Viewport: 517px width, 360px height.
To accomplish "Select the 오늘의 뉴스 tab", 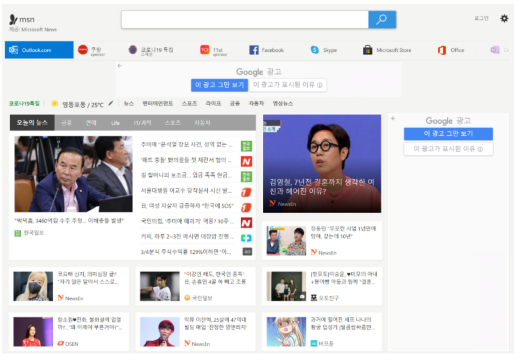I will (32, 123).
